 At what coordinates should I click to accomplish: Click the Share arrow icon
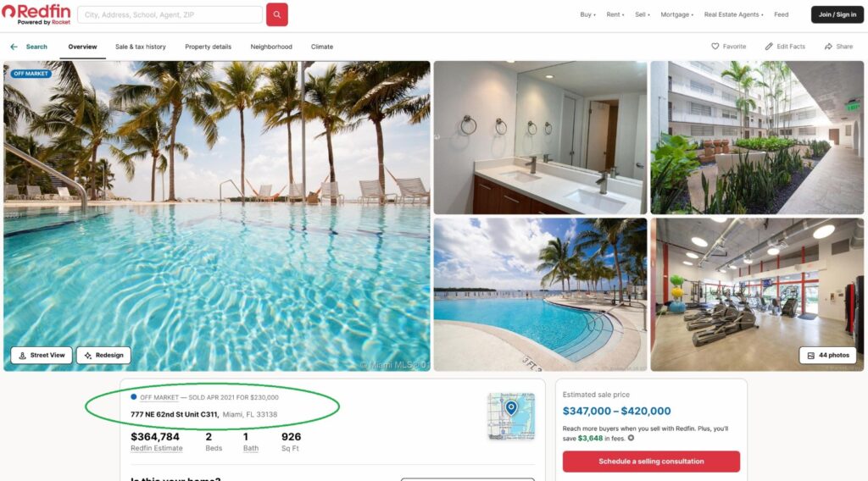tap(828, 47)
